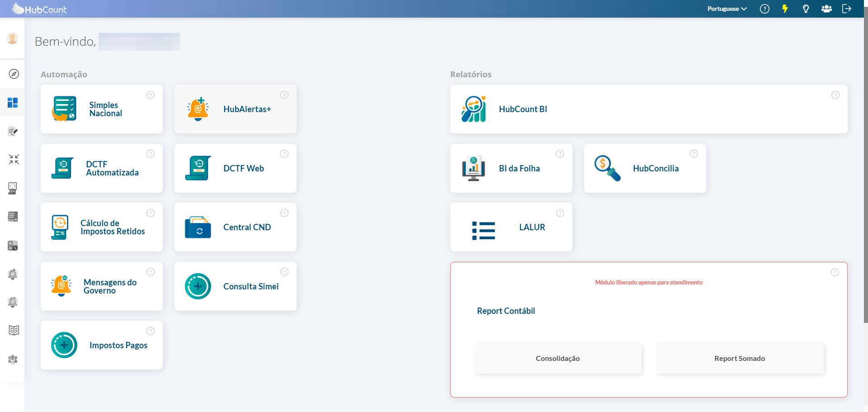This screenshot has width=868, height=412.
Task: Show help for Simples Nacional card
Action: (x=151, y=95)
